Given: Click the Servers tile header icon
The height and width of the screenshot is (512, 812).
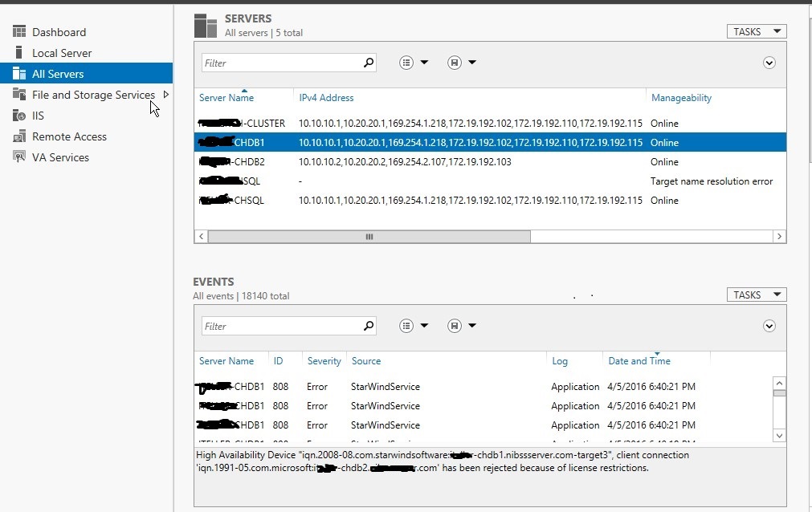Looking at the screenshot, I should (x=206, y=26).
